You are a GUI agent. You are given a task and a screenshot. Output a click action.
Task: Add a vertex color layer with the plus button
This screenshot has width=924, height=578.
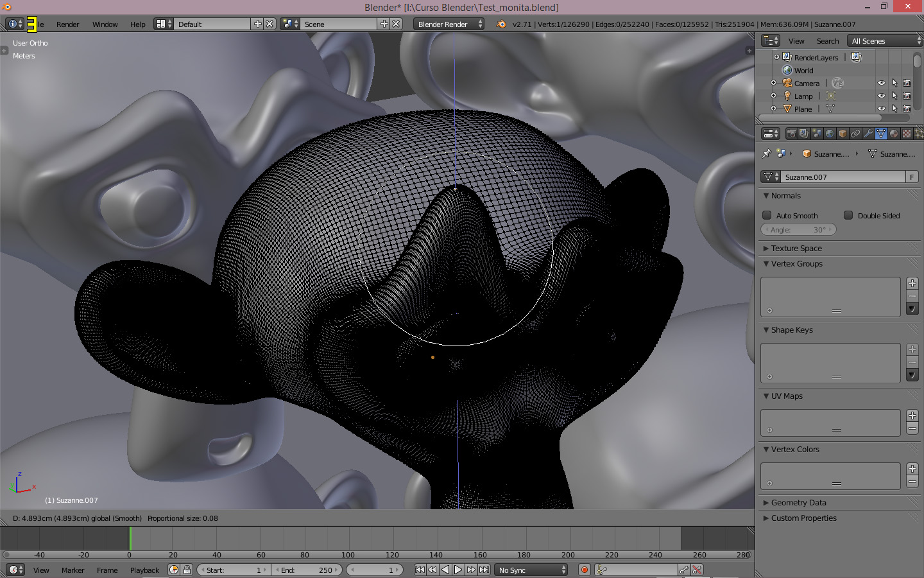(912, 469)
